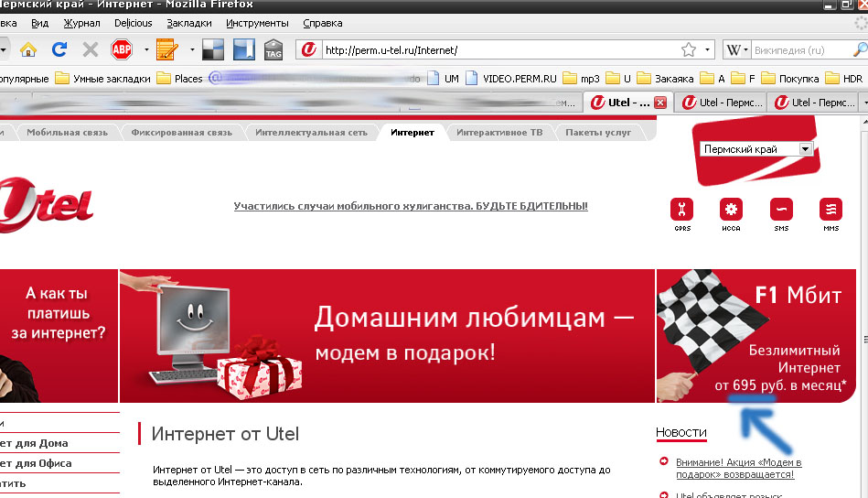Go to the Фиксированная связь site tab
This screenshot has width=868, height=498.
[x=182, y=133]
